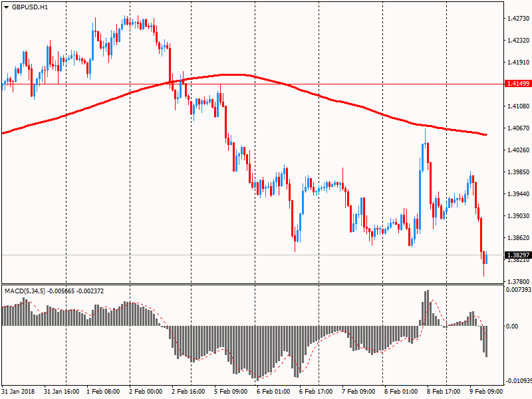Click the MACD signal value -0.002372 readout
532x399 pixels.
click(x=90, y=291)
